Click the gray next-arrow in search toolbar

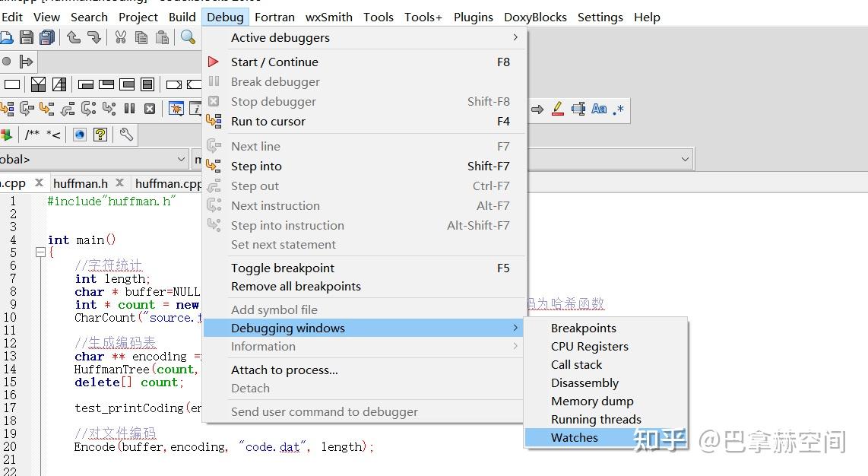coord(537,109)
